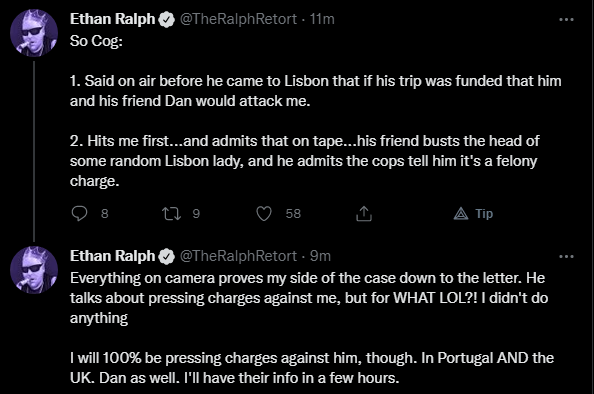
Task: Share the first tweet via upload icon
Action: (x=364, y=214)
